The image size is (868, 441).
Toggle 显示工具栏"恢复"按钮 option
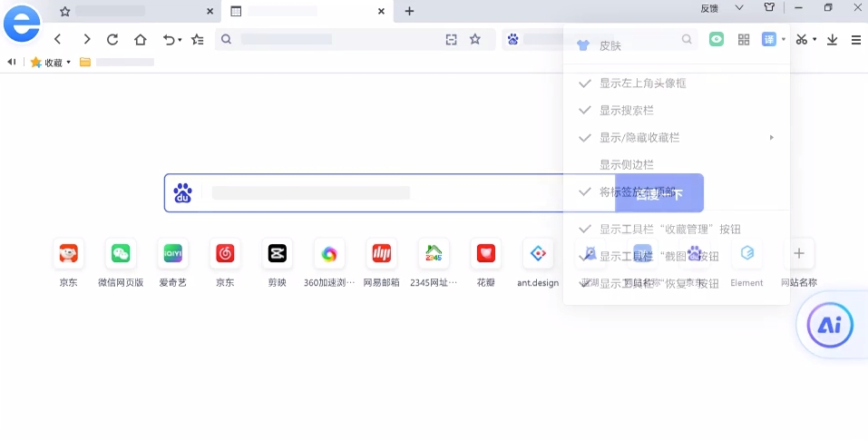[677, 283]
